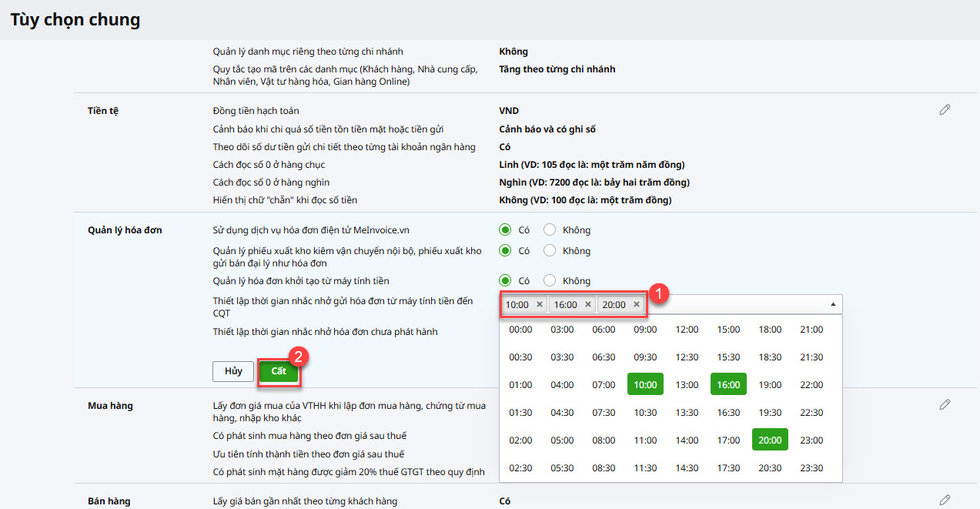Screen dimensions: 980x509
Task: Click the Cất save button
Action: (279, 371)
